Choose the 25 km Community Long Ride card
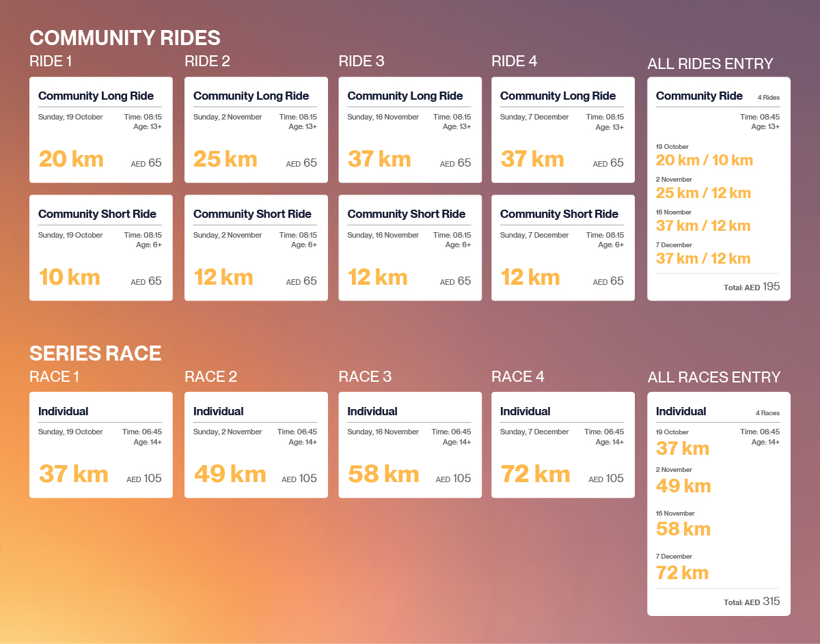The image size is (820, 644). click(x=256, y=130)
